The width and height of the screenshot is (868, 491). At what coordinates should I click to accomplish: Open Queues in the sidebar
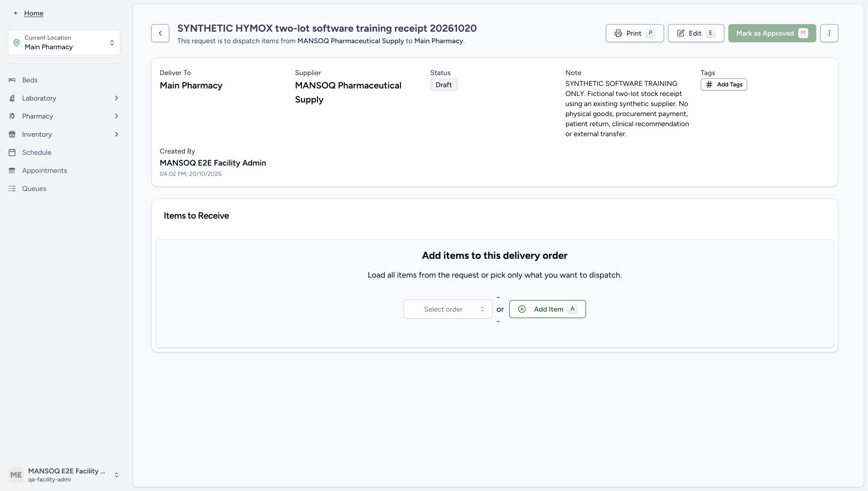[x=64, y=188]
